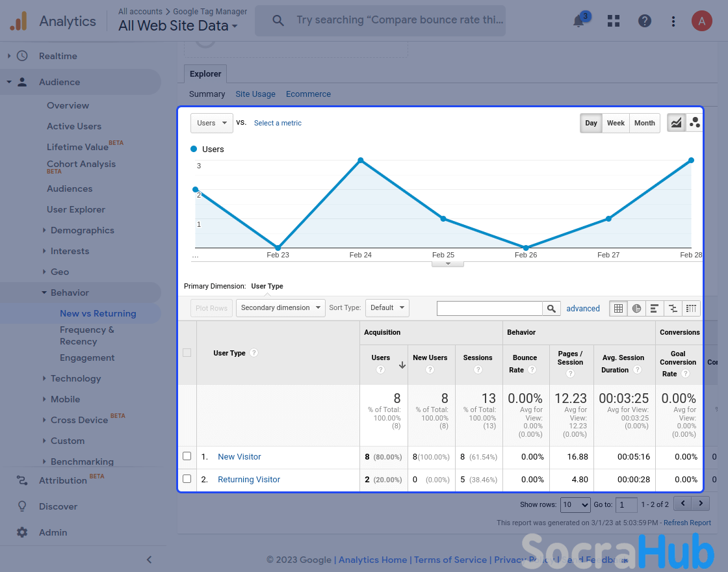Toggle the Week time granularity button
Image resolution: width=728 pixels, height=572 pixels.
616,123
